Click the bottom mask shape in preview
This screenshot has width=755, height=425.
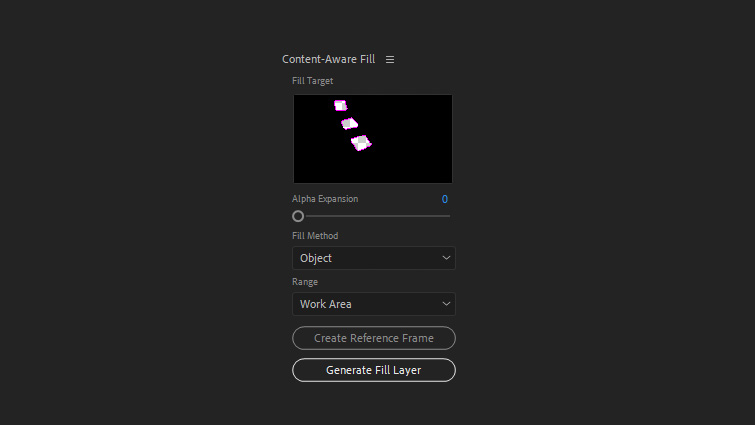coord(361,142)
